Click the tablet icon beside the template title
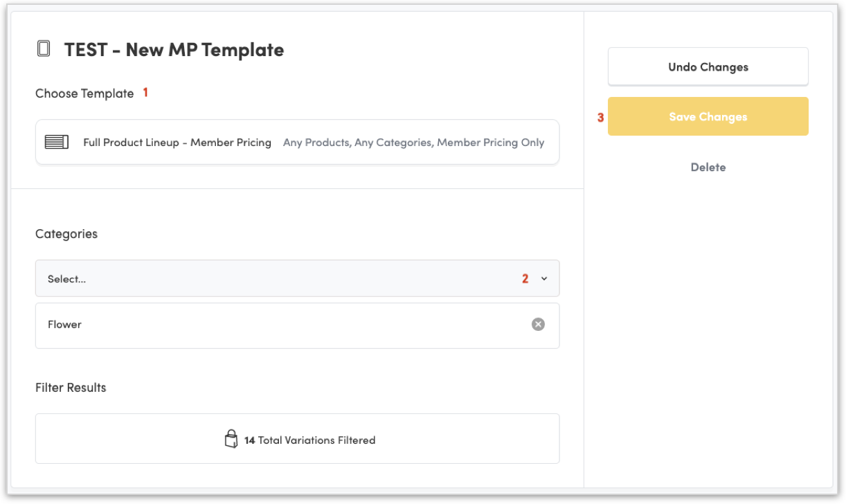The height and width of the screenshot is (504, 846). click(44, 49)
